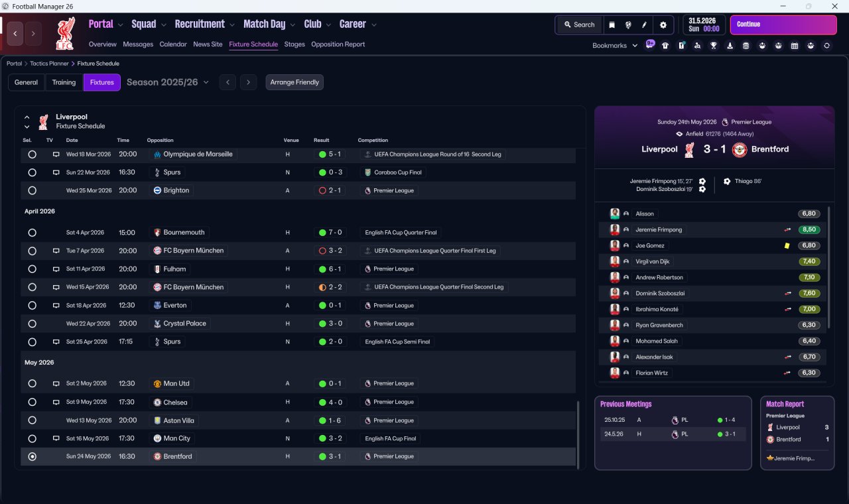Click the pencil edit icon in top bar
The width and height of the screenshot is (849, 504).
644,25
